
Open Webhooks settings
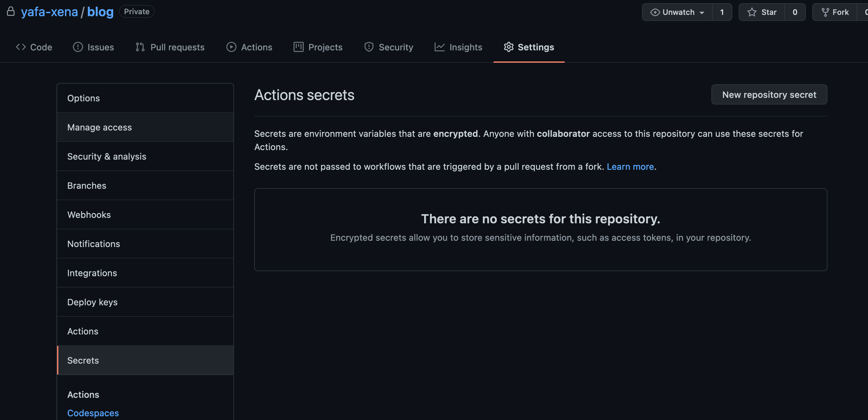click(145, 215)
